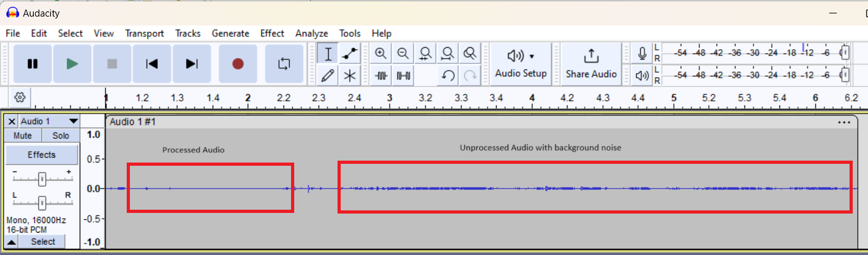Collapse the track with the arrow button
This screenshot has height=255, width=868.
(12, 242)
